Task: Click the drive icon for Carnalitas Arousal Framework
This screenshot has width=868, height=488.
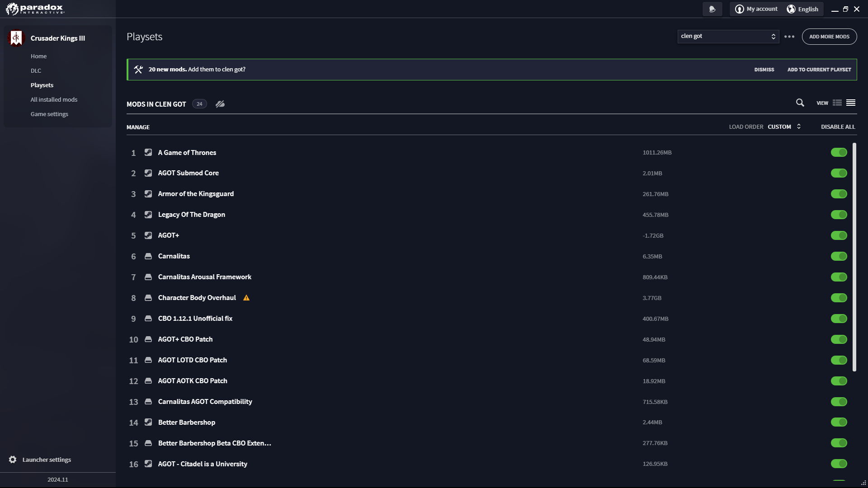Action: [148, 277]
